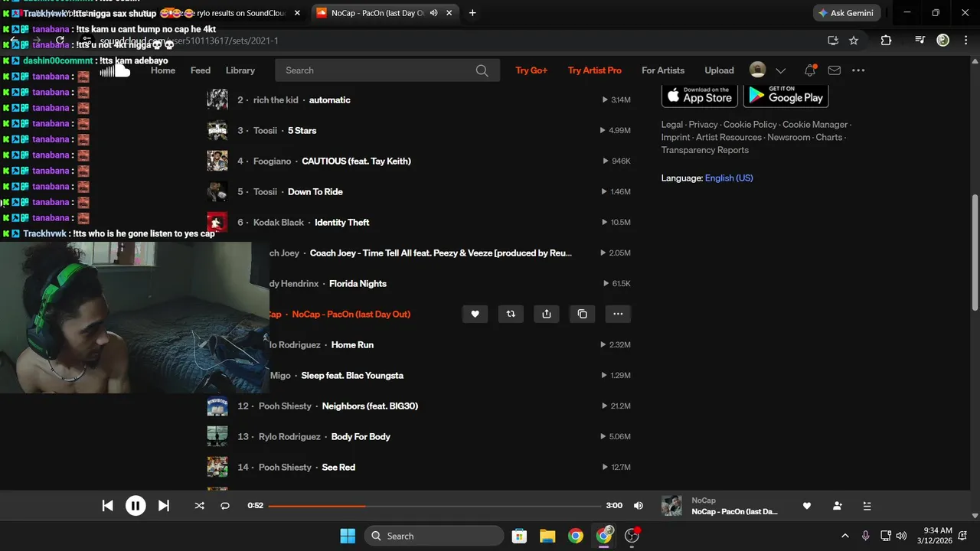Screen dimensions: 980x551
Task: Click Toosii 5 Stars cover thumbnail
Action: (217, 130)
